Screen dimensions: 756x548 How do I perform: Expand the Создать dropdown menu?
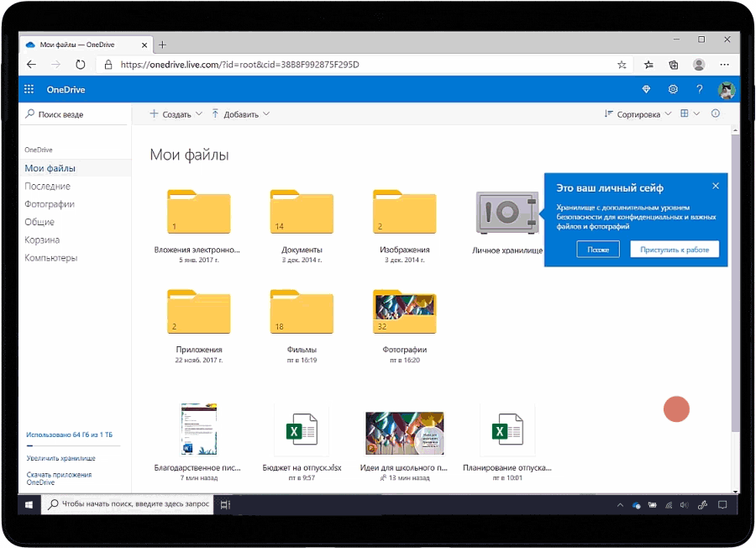(x=176, y=114)
